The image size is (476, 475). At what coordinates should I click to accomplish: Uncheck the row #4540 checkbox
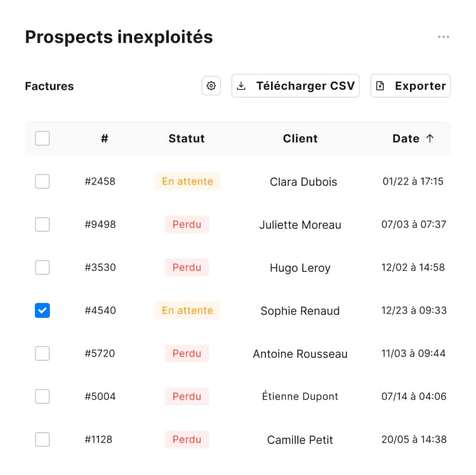click(42, 310)
